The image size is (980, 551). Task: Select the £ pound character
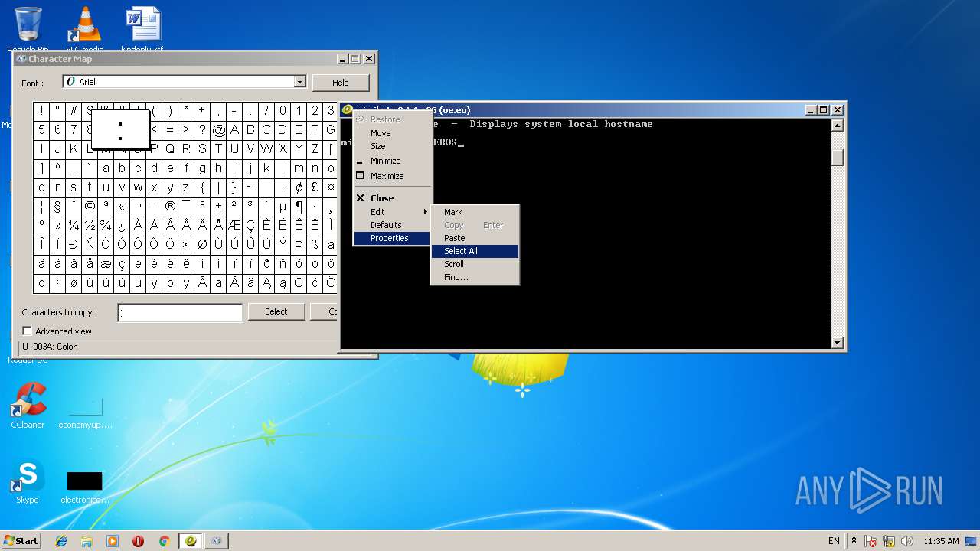[315, 187]
